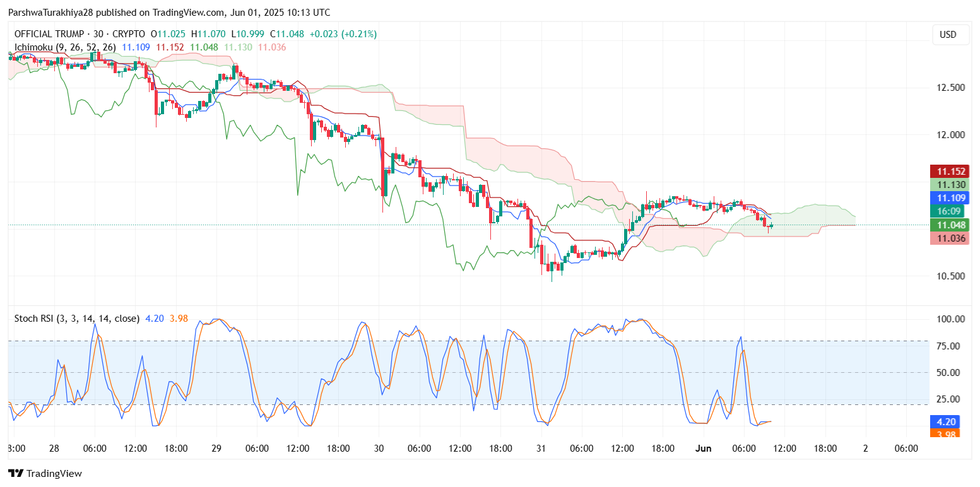
Task: Click the 3.98 orange Stoch RSI axis tag
Action: (x=945, y=433)
